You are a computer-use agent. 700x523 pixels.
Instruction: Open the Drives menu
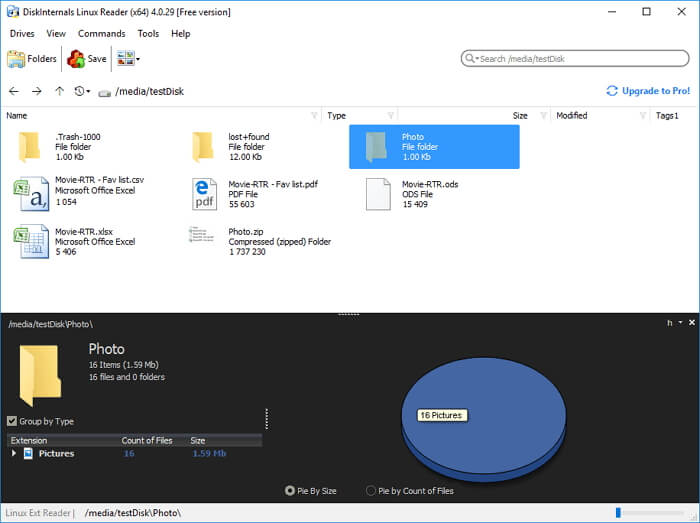click(22, 33)
